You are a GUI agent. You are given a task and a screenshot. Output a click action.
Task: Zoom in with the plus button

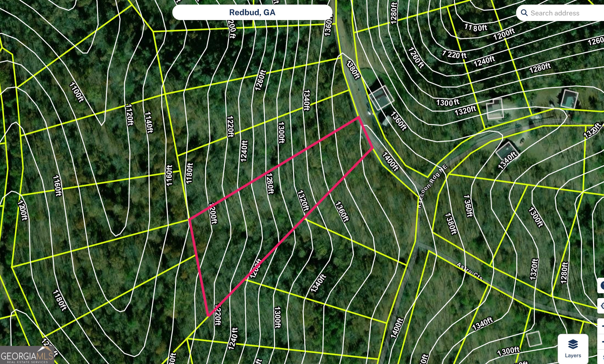(602, 326)
